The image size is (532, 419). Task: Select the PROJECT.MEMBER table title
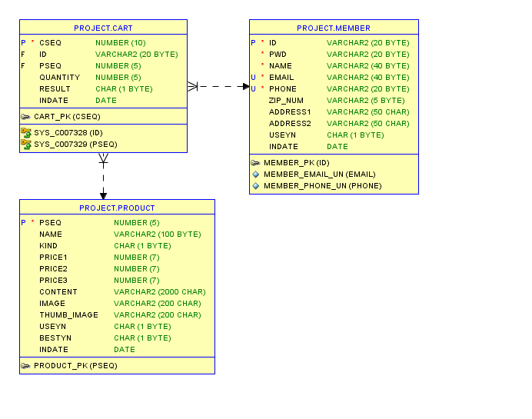pyautogui.click(x=334, y=28)
